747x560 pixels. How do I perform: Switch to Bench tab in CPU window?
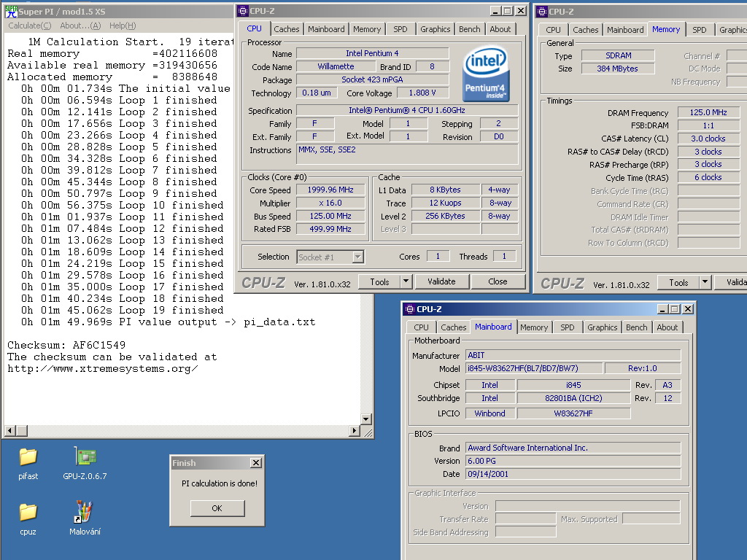(469, 29)
